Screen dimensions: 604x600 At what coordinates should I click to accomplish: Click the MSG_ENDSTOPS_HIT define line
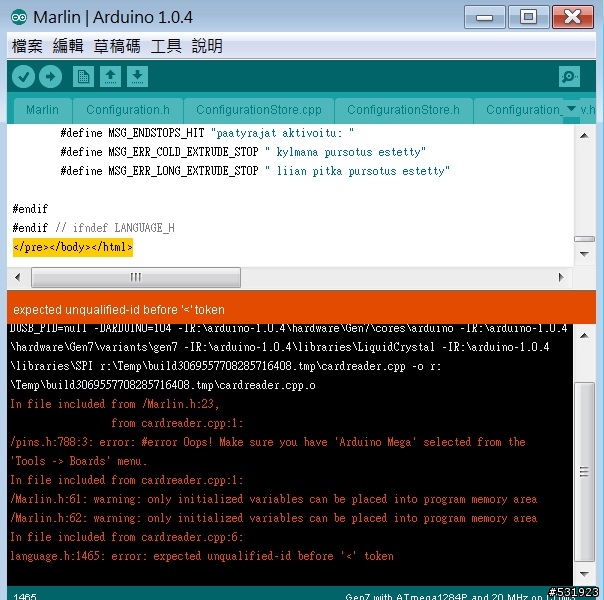(207, 133)
